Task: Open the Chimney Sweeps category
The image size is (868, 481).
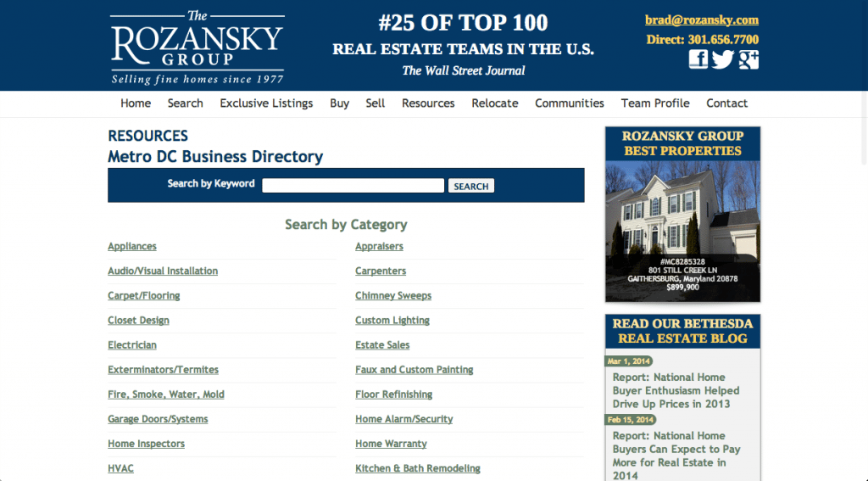Action: pos(393,295)
